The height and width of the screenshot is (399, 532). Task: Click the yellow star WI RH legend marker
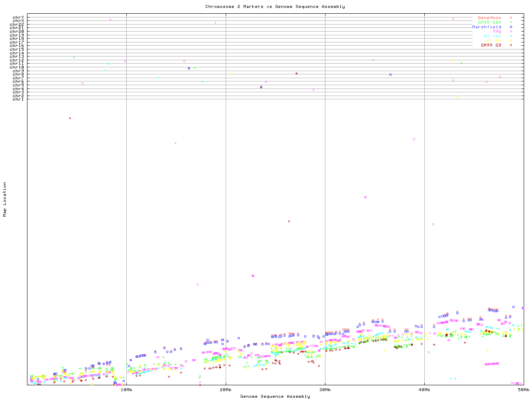point(511,41)
